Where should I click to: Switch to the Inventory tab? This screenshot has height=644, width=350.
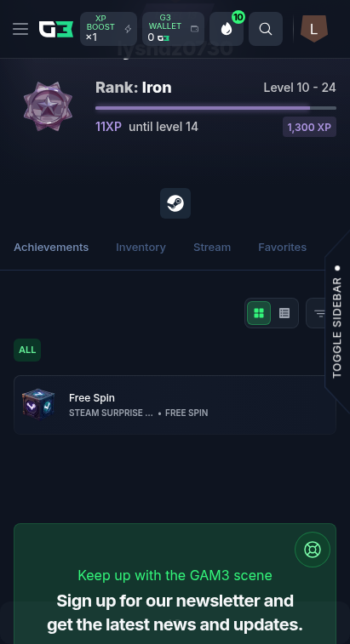pyautogui.click(x=141, y=248)
